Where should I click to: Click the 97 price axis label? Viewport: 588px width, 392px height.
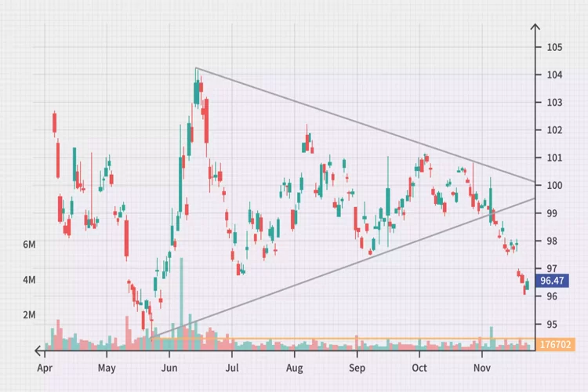point(552,269)
